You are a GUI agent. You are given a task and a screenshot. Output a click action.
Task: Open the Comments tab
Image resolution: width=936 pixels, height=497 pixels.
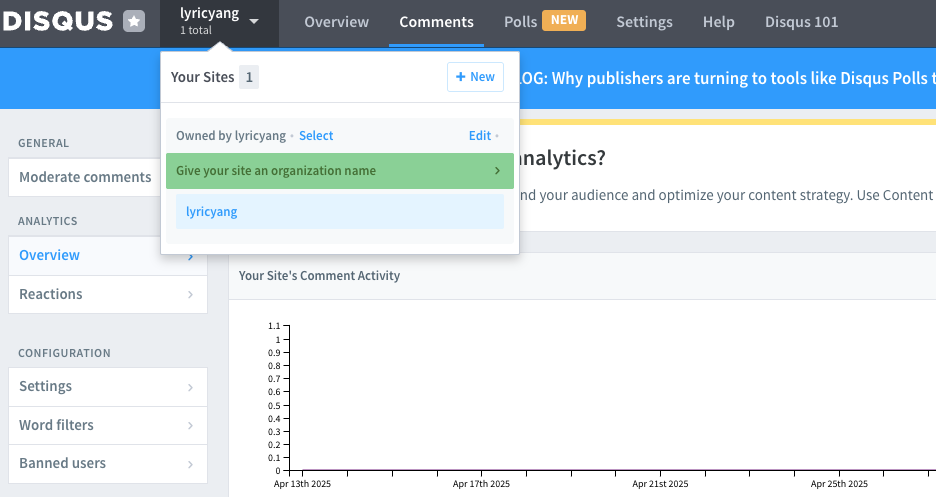pos(436,22)
